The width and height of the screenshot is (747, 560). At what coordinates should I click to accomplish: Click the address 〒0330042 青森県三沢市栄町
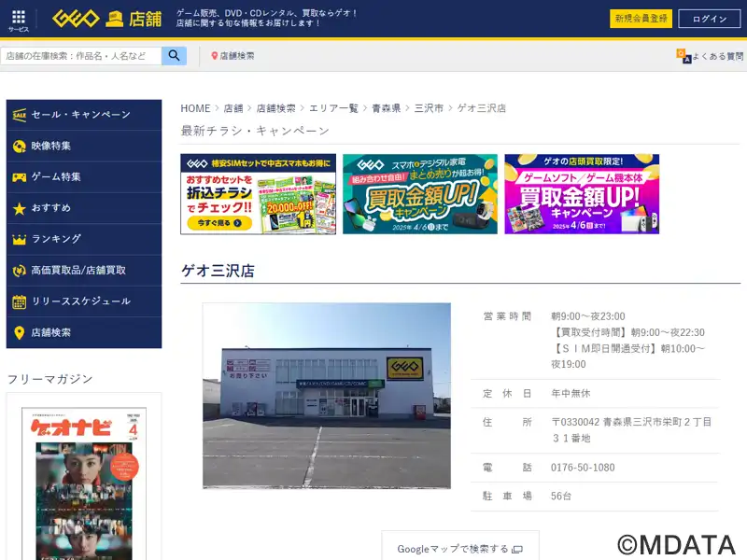pos(631,430)
